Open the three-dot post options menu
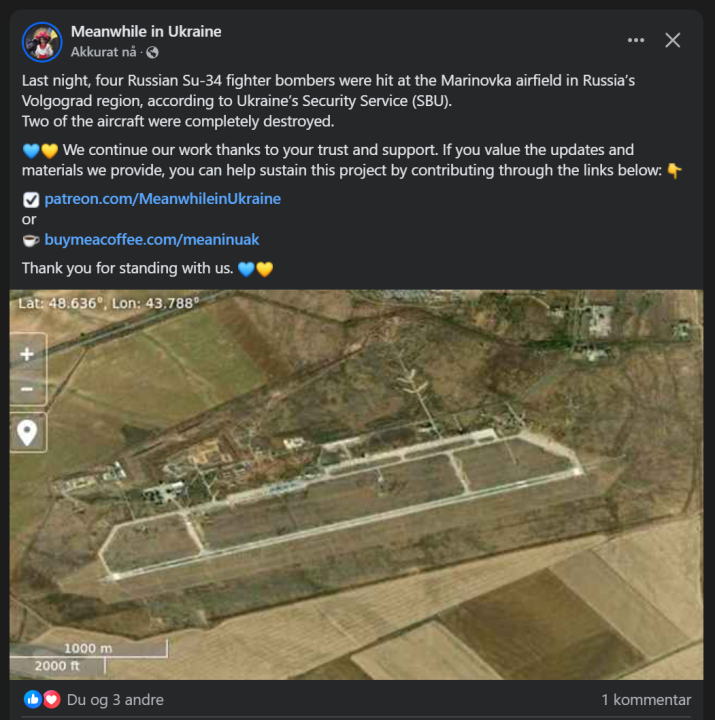Screen dimensions: 715x720 (x=636, y=40)
